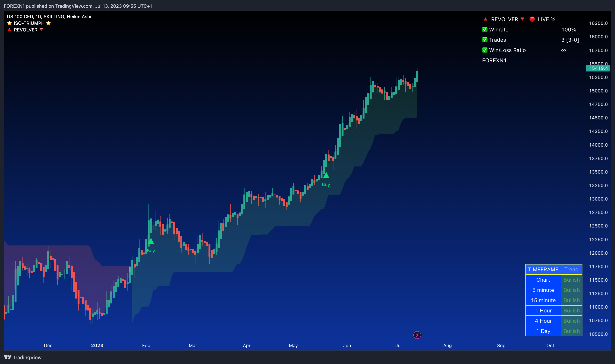615x364 pixels.
Task: Click the 1 Hour row label
Action: click(x=543, y=311)
